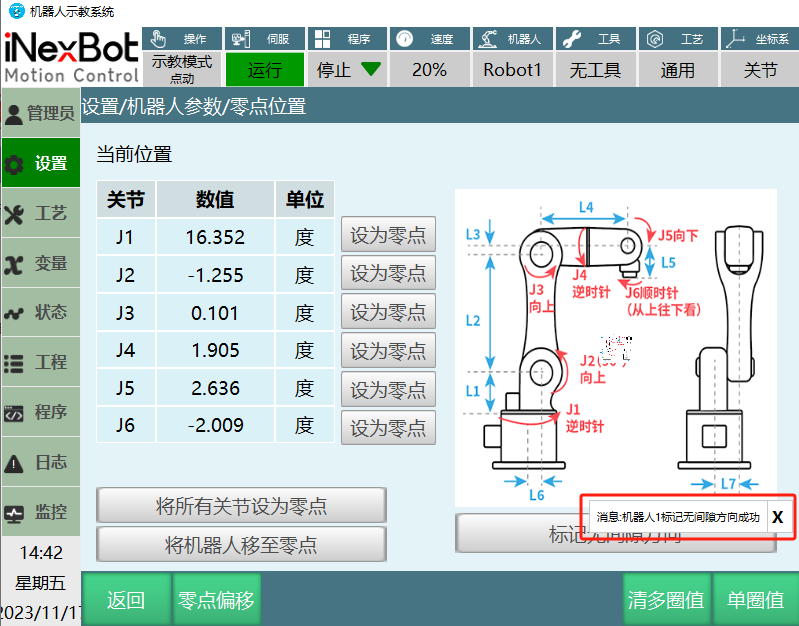The width and height of the screenshot is (799, 626).
Task: Click the 工艺 hexagon icon in top bar
Action: pos(677,39)
